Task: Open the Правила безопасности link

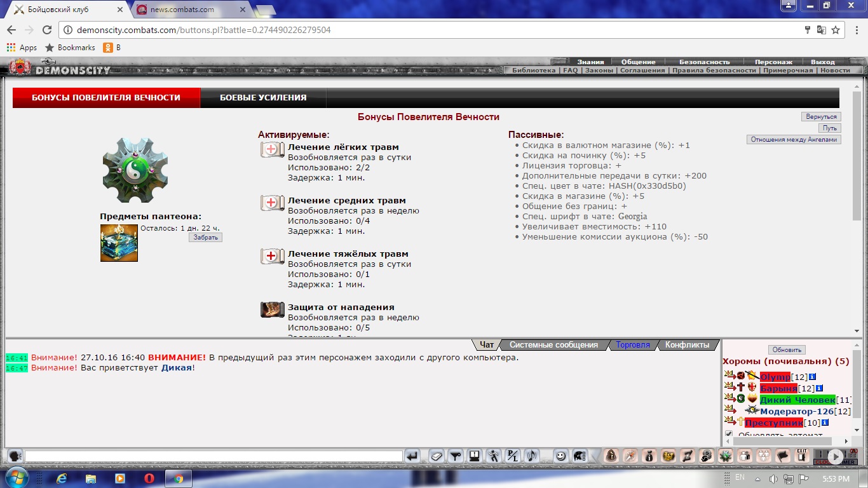Action: coord(714,71)
